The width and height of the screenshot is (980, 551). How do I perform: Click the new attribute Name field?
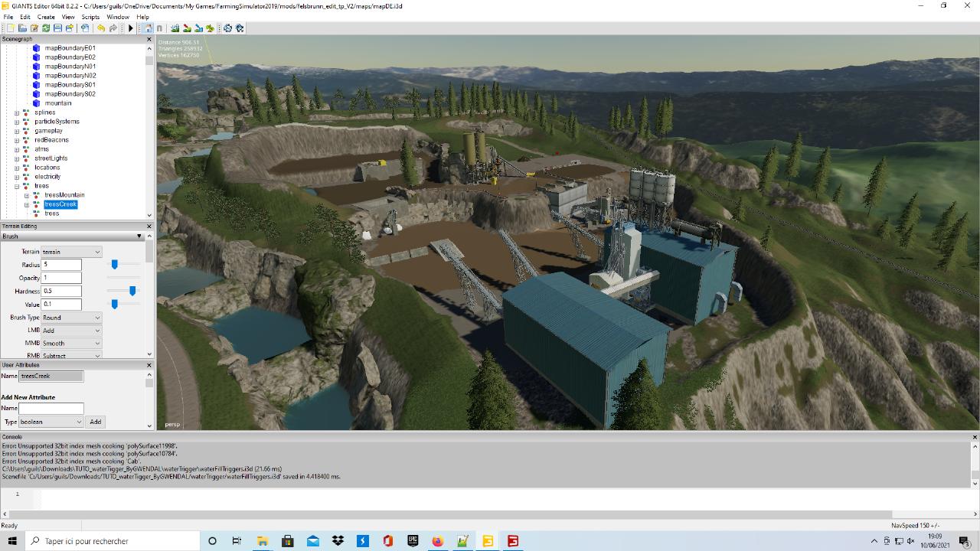(x=51, y=409)
